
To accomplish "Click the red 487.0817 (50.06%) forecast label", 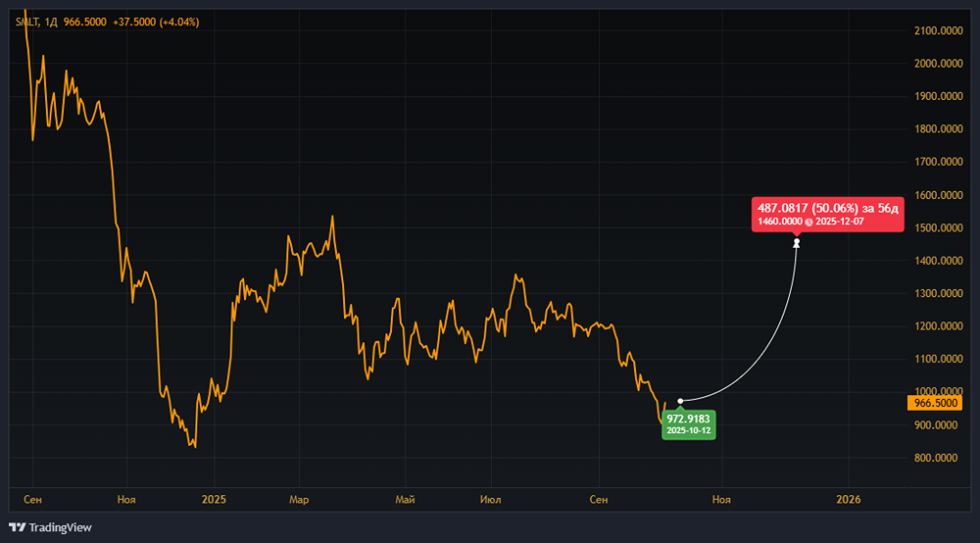I will (827, 214).
